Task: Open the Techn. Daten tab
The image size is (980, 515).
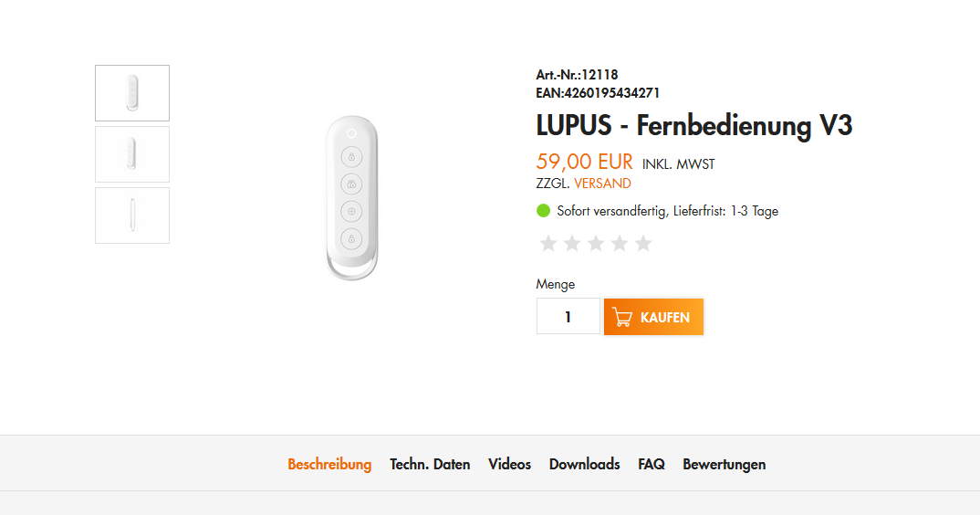Action: click(x=430, y=464)
